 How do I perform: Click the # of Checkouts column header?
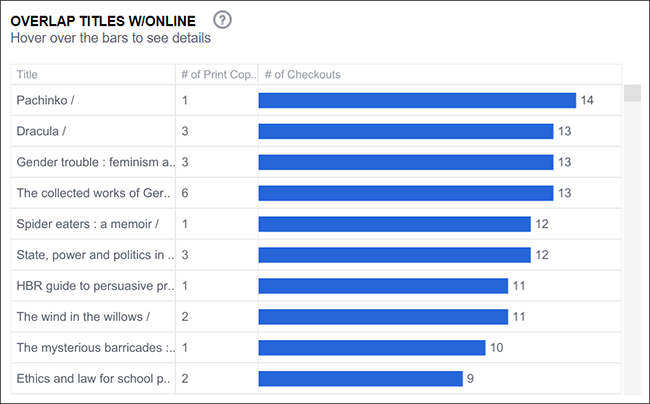tap(303, 75)
